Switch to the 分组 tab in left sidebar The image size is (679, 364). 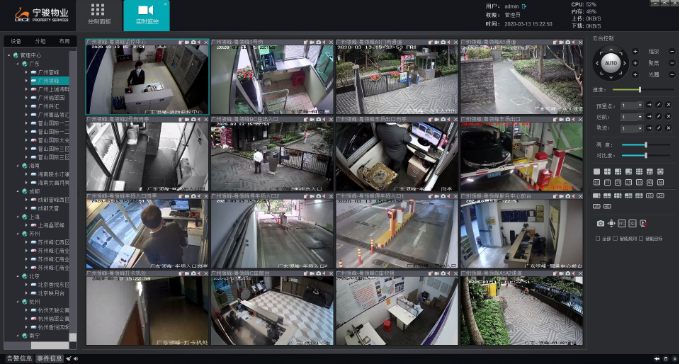[x=40, y=41]
